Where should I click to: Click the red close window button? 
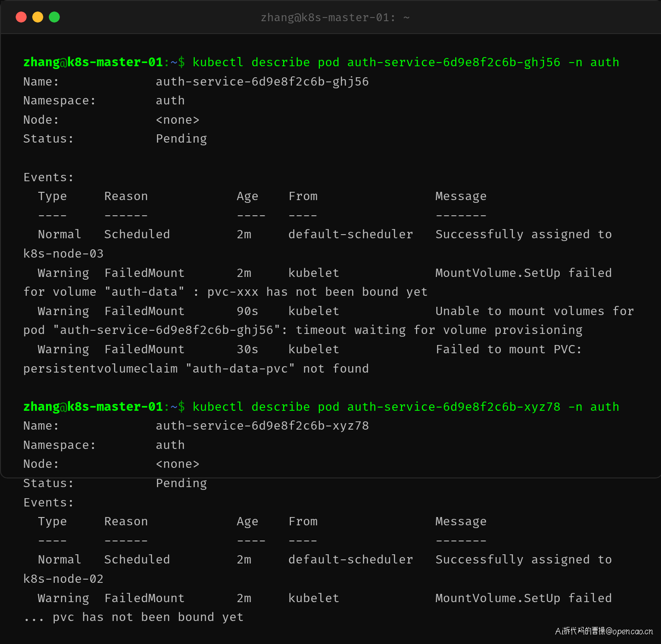(21, 17)
